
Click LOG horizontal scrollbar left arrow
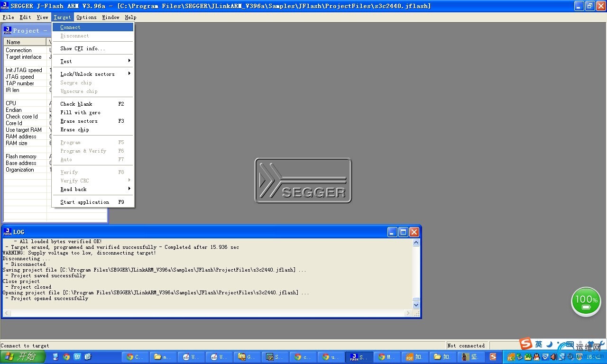coord(7,313)
